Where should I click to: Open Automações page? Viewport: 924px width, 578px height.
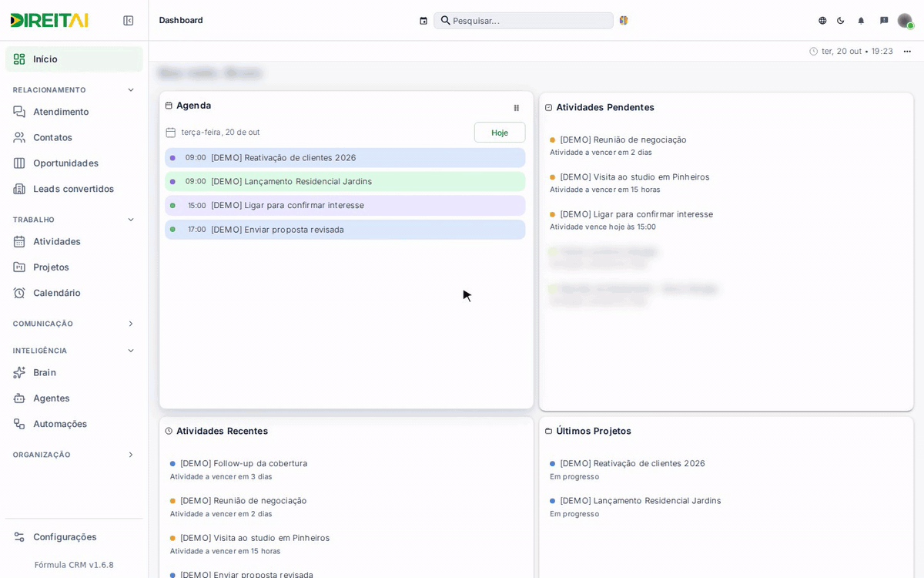[x=74, y=424]
